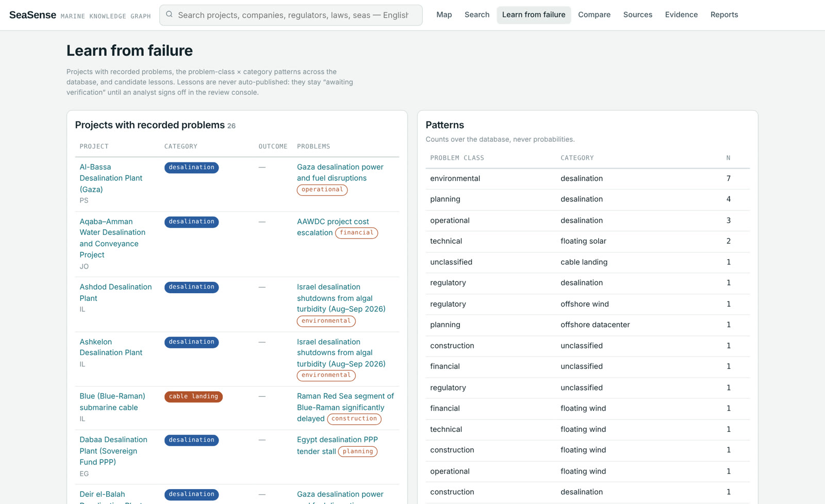
Task: Open Blue (Blue-Raman) submarine cable project
Action: click(x=112, y=401)
